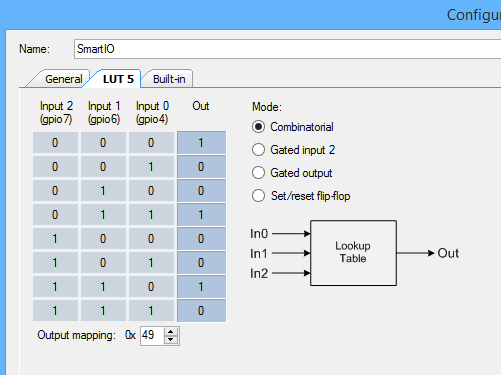Viewport: 501px width, 375px height.
Task: Click the Input 2 (gpio7) column header
Action: pyautogui.click(x=56, y=112)
